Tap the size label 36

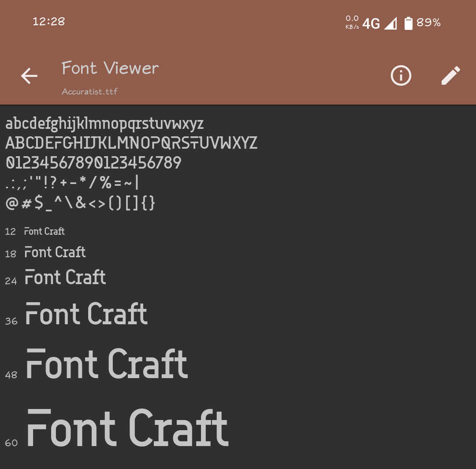tap(11, 321)
